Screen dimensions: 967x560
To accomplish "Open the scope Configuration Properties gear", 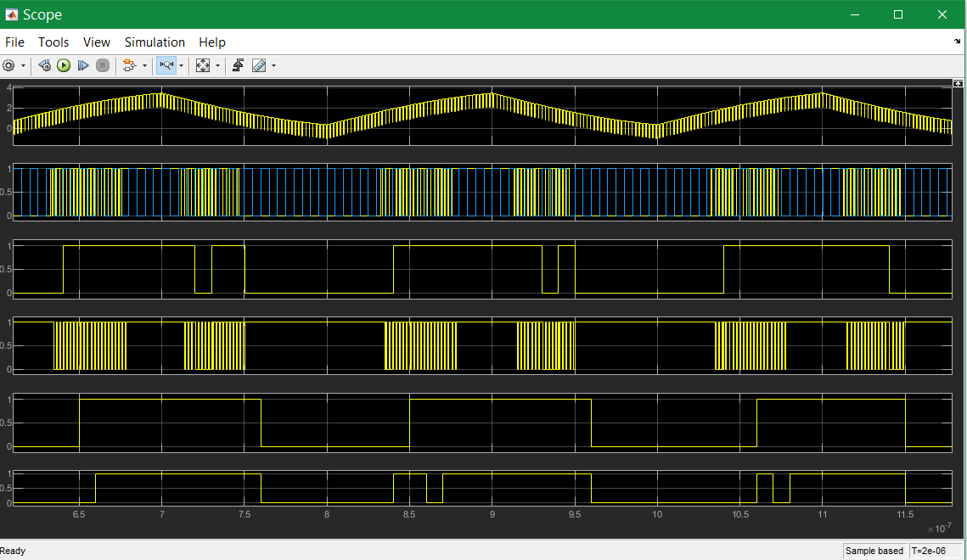I will pyautogui.click(x=8, y=65).
